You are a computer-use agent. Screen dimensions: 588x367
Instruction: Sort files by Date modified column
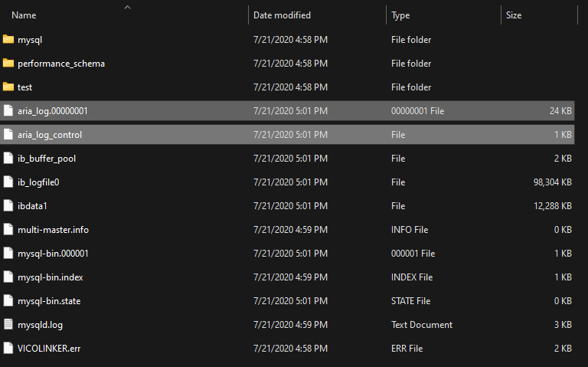click(282, 15)
